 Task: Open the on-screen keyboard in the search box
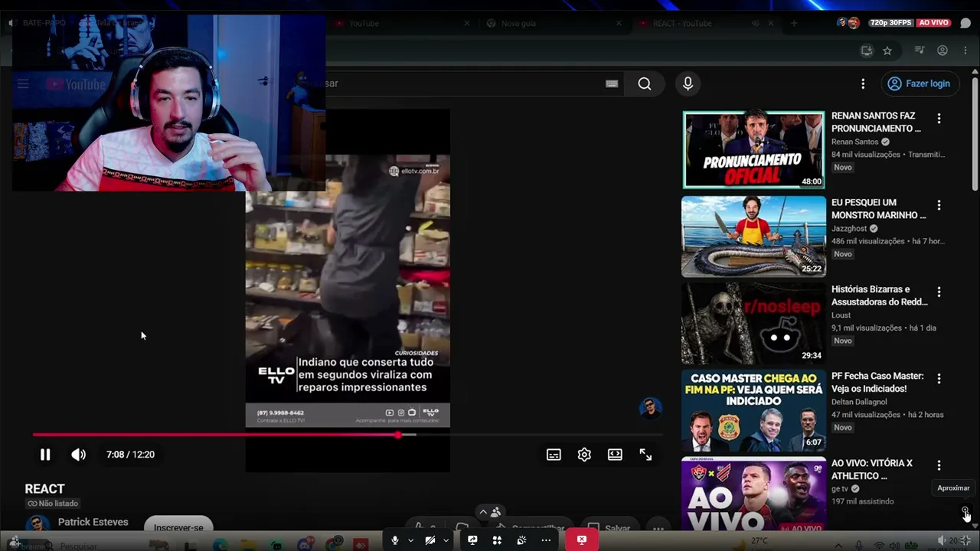point(612,84)
